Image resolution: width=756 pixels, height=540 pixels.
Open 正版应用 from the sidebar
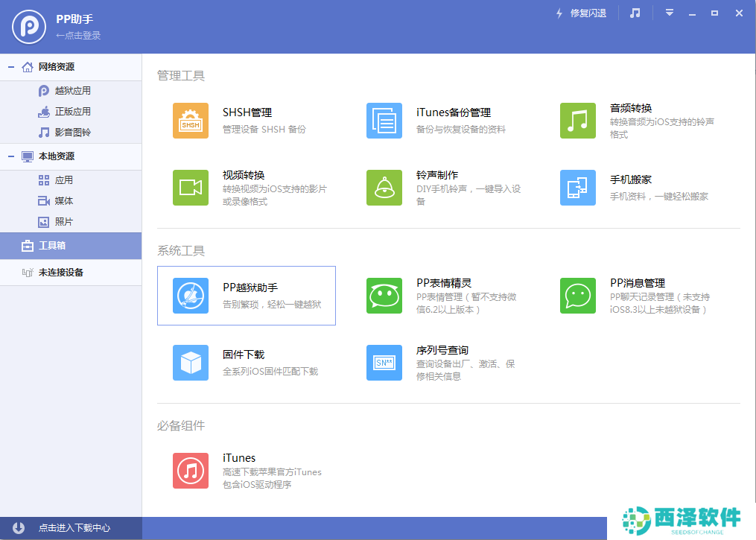[x=73, y=112]
